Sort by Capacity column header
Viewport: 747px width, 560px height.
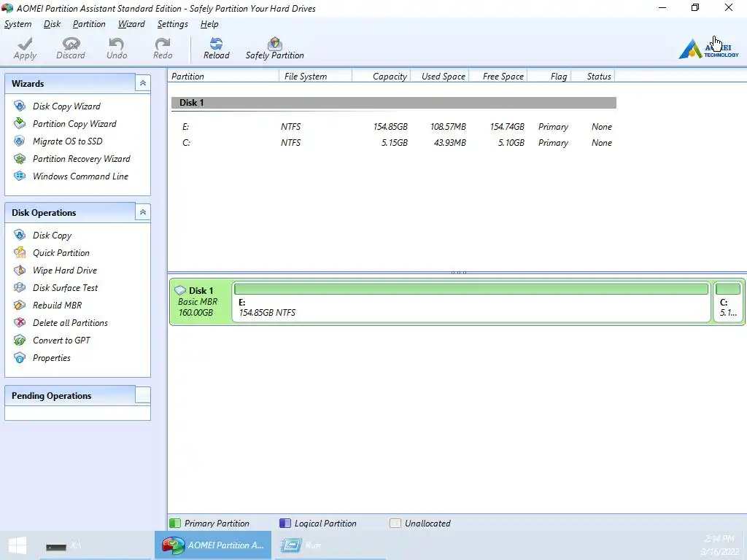pyautogui.click(x=381, y=76)
